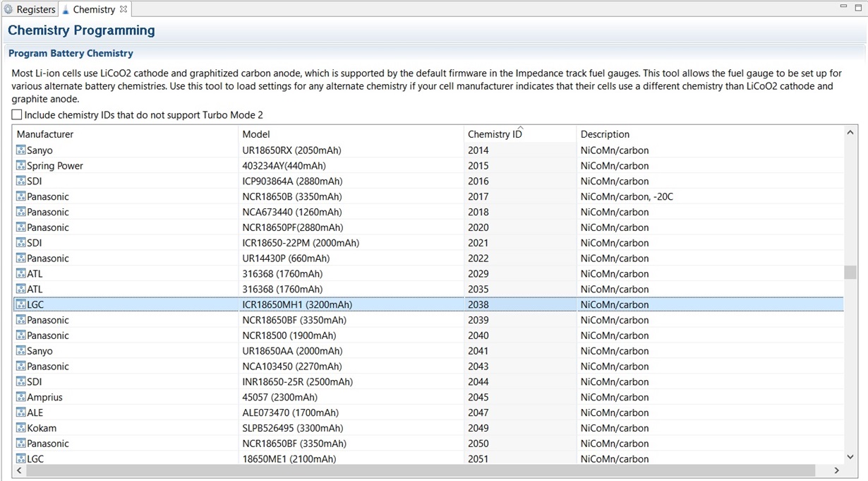The height and width of the screenshot is (481, 868).
Task: Select chemistry ID 2038 cell
Action: tap(478, 305)
